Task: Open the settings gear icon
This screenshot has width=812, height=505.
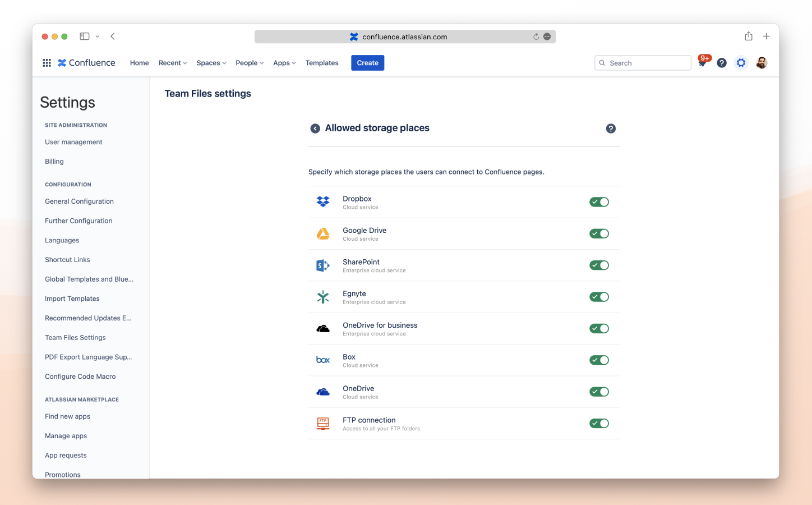Action: click(741, 63)
